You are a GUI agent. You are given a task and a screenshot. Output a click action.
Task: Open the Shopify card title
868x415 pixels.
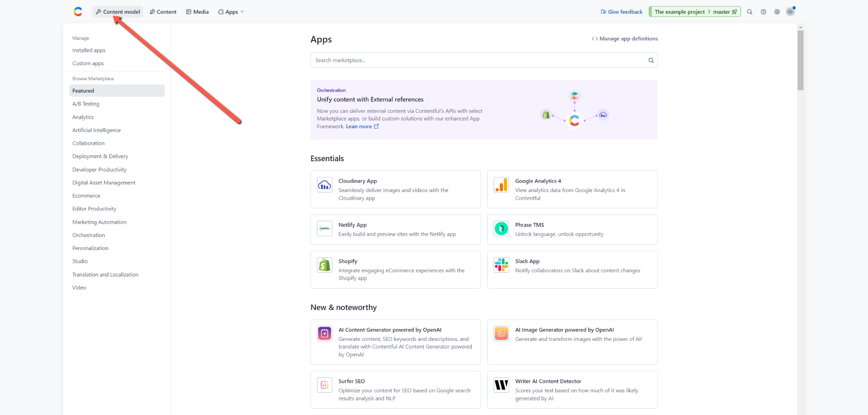click(347, 261)
